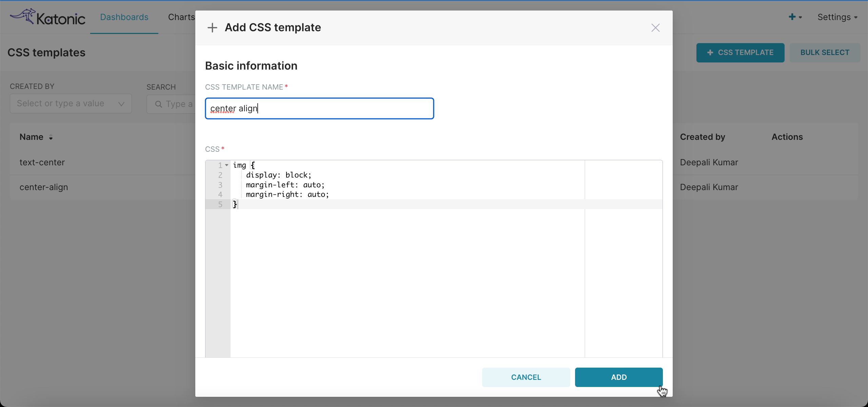Viewport: 868px width, 407px height.
Task: Sort table by Name column
Action: tap(36, 137)
